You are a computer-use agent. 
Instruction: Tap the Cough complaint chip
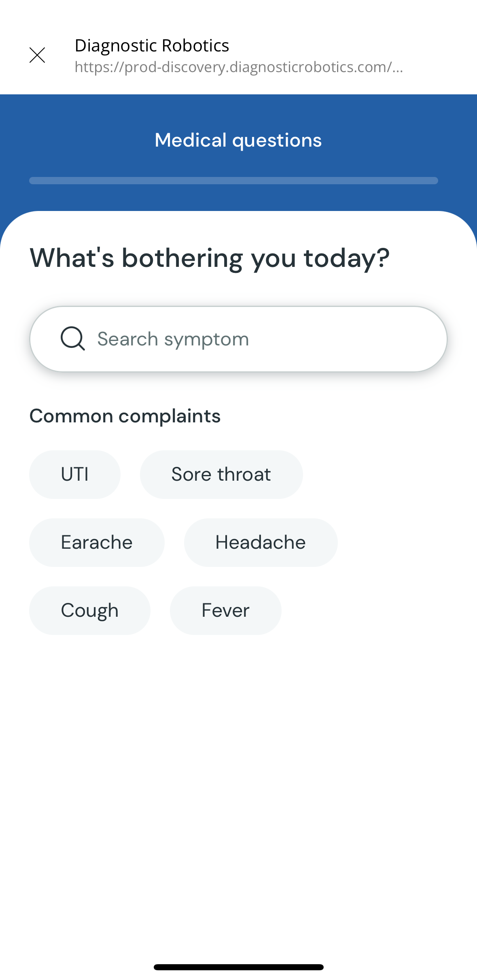point(89,610)
